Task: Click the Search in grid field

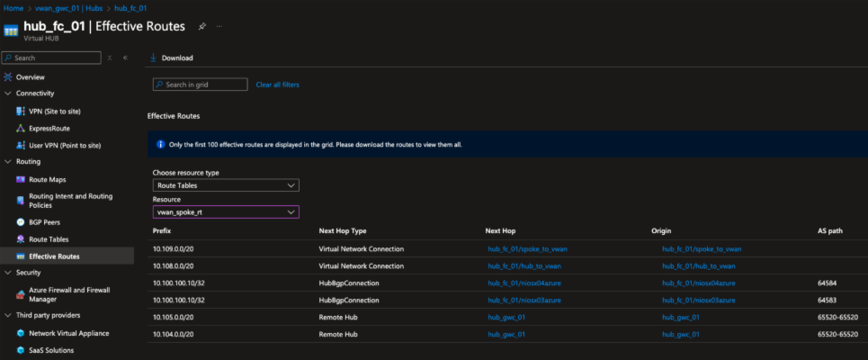Action: pos(200,85)
